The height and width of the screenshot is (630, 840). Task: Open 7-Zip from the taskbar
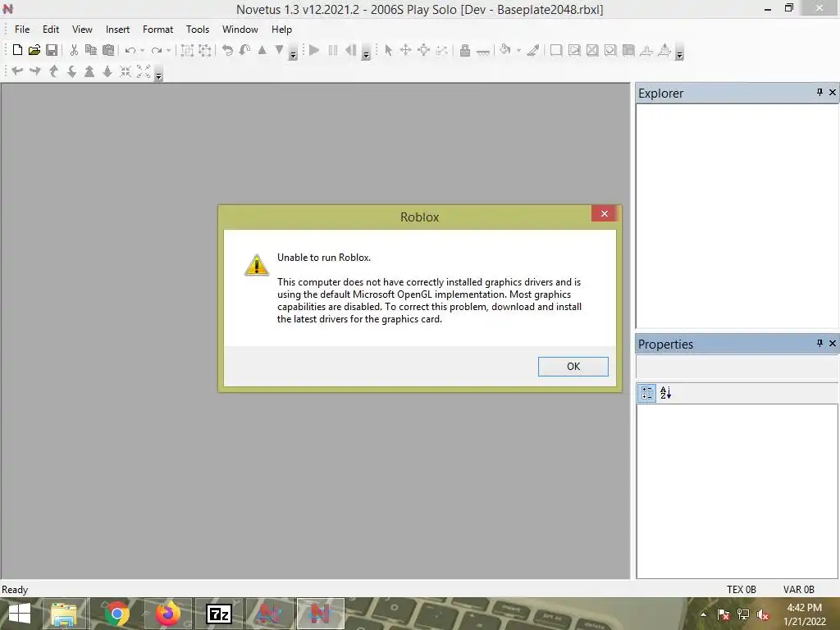tap(219, 614)
